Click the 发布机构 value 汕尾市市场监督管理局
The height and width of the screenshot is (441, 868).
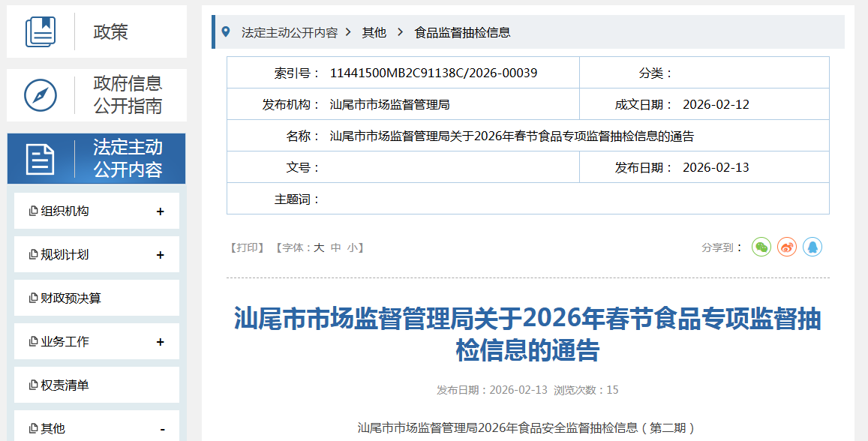(x=389, y=104)
